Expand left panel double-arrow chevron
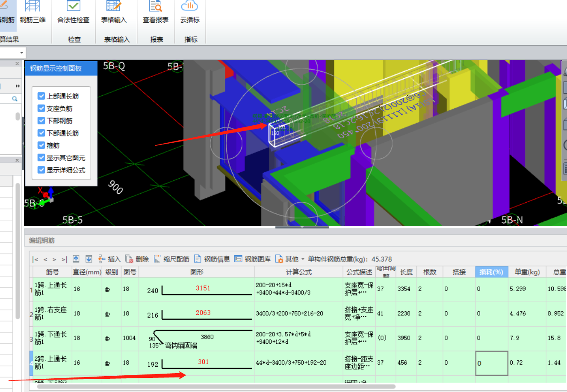The image size is (567, 392). [x=18, y=86]
